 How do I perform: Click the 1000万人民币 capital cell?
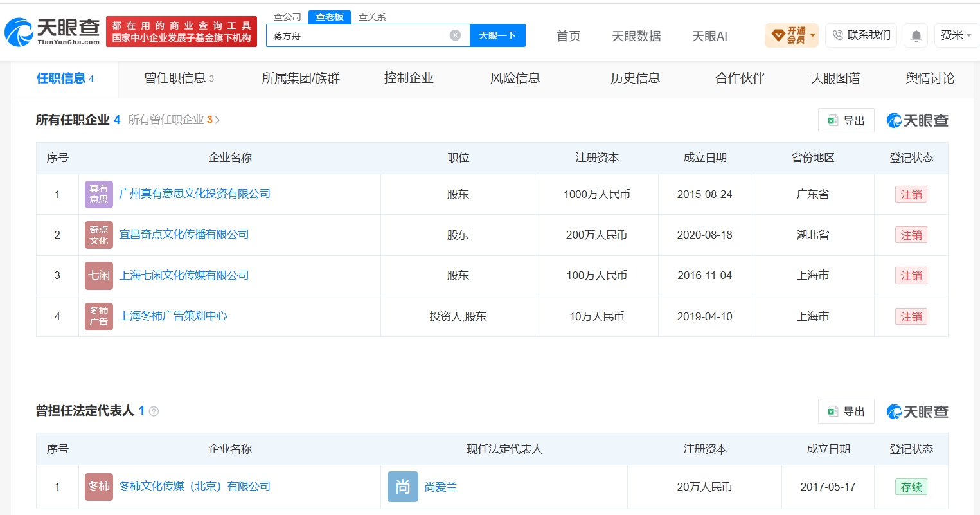(x=597, y=194)
